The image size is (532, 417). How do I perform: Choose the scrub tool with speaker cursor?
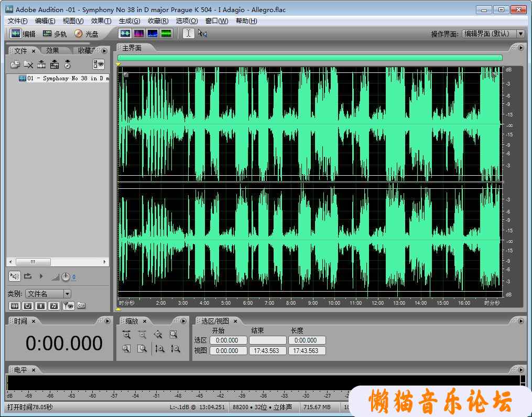pyautogui.click(x=202, y=33)
